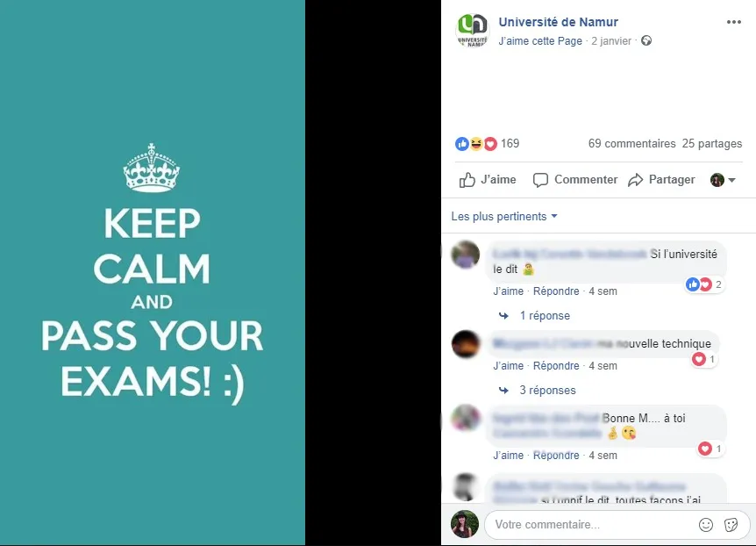Screen dimensions: 756x546
Task: View the 25 partages list
Action: [x=711, y=143]
